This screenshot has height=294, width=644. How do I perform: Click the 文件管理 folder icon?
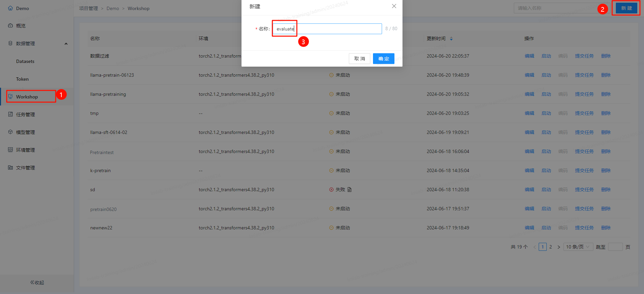pyautogui.click(x=10, y=167)
